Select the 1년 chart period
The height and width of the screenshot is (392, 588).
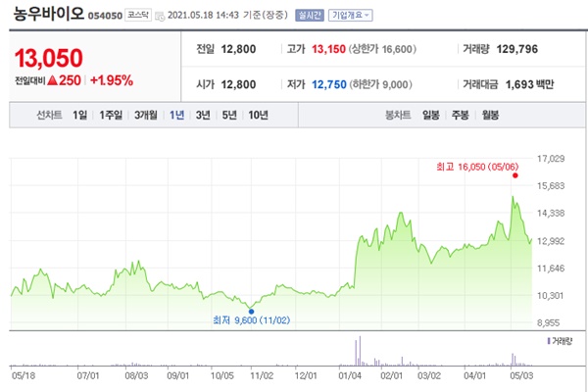(x=176, y=115)
